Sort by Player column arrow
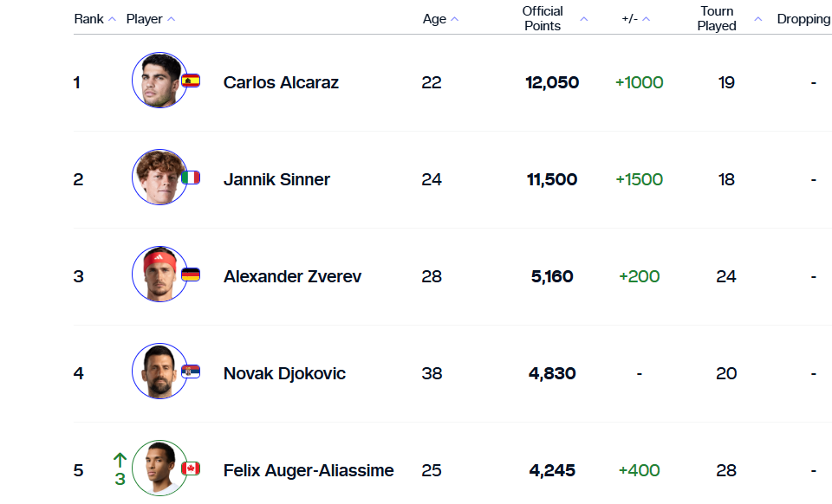This screenshot has height=504, width=832. point(171,19)
